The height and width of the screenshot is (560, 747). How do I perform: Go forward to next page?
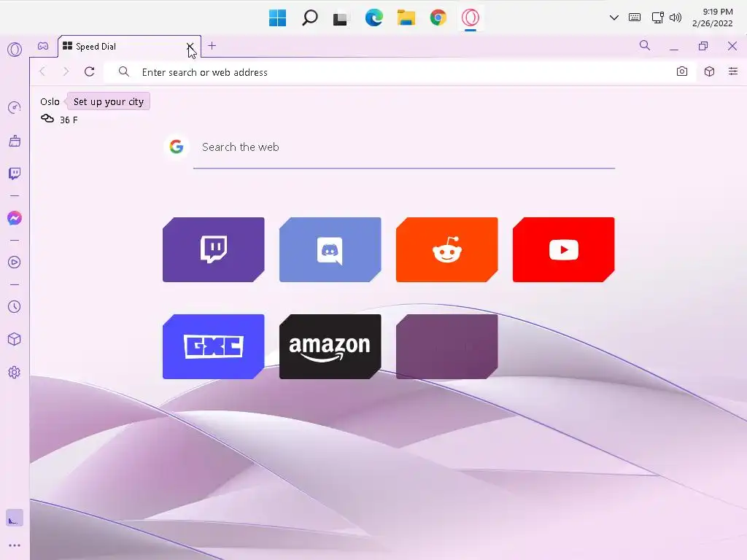[x=66, y=72]
